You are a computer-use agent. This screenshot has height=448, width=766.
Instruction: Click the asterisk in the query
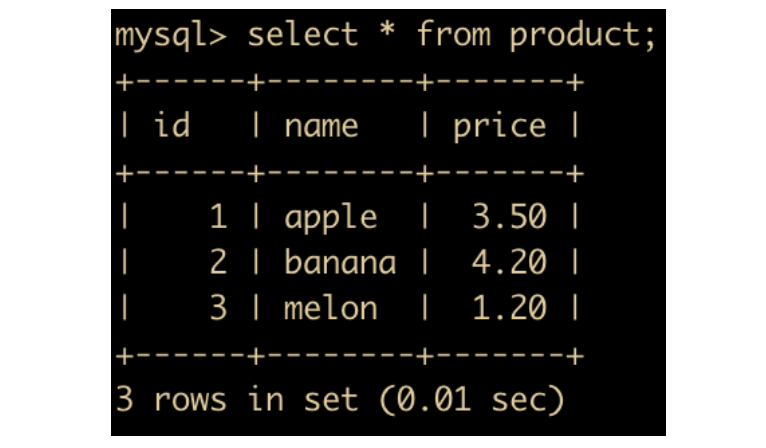tap(387, 30)
